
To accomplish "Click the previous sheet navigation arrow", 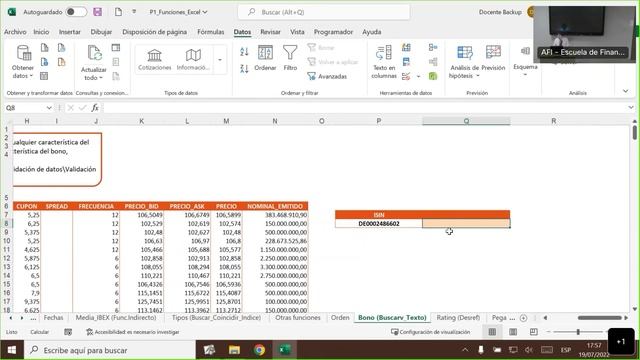I will 11,318.
